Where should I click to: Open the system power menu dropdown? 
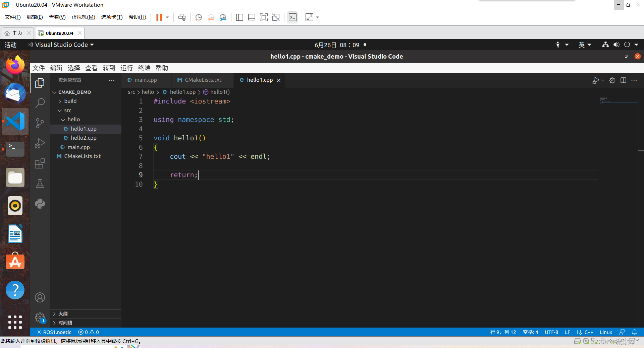click(631, 45)
